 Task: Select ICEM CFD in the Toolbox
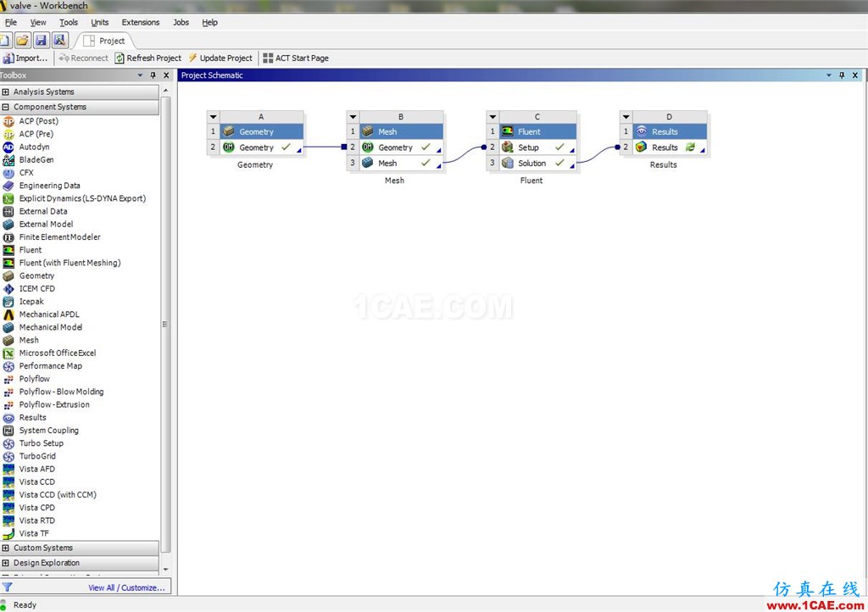tap(36, 288)
